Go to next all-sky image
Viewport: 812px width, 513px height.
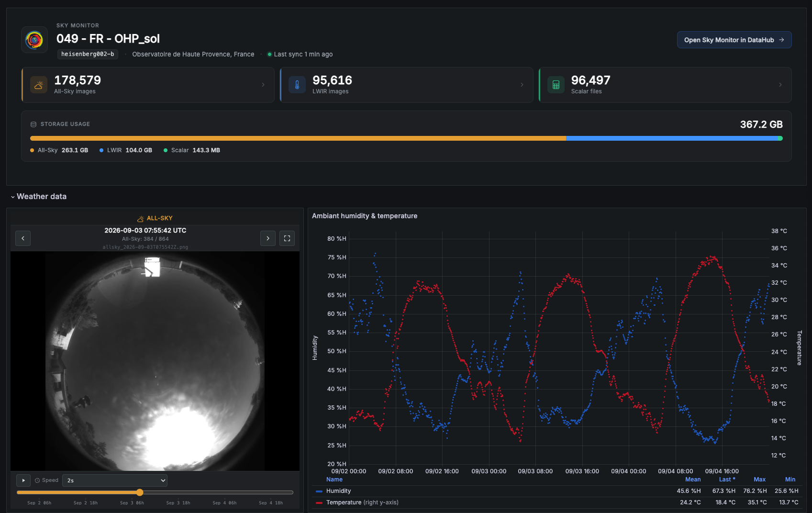pos(268,238)
